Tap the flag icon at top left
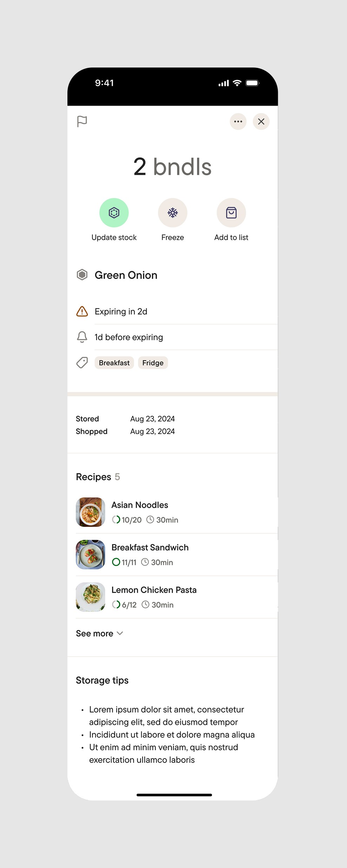This screenshot has height=868, width=347. point(82,122)
